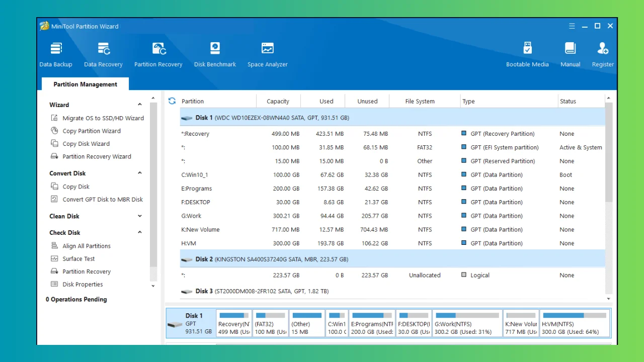
Task: Select the C:Win10_1 partition row
Action: (392, 175)
